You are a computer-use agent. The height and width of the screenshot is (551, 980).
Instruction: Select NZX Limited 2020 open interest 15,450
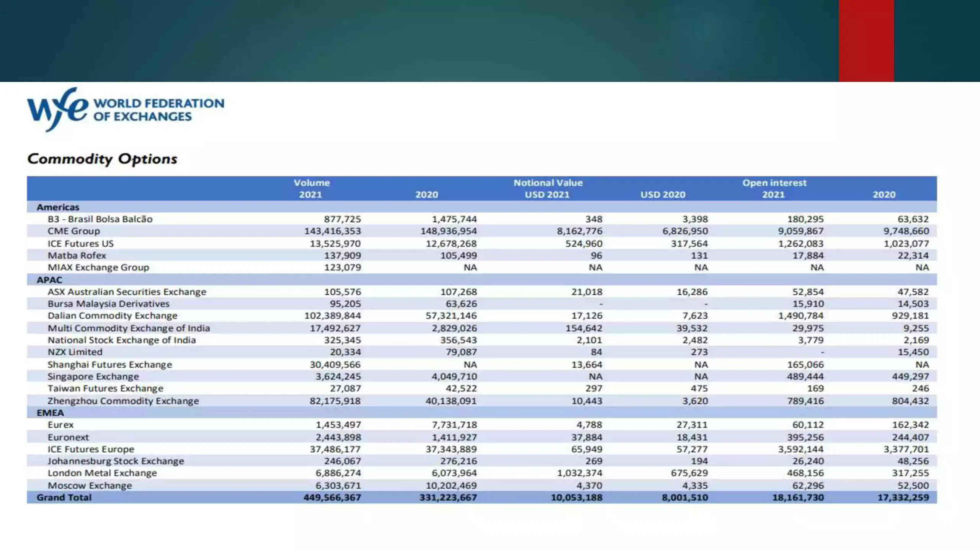point(913,352)
